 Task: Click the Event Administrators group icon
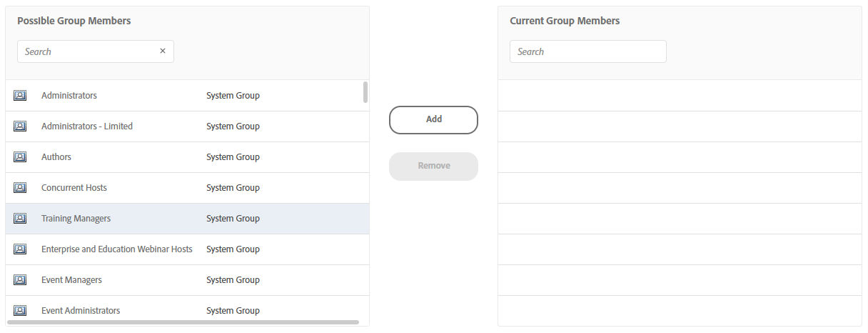click(20, 311)
